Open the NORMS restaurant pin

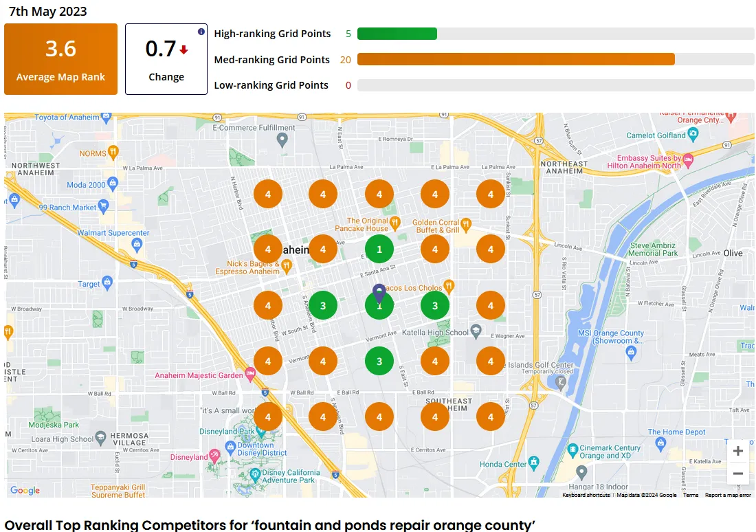(x=113, y=153)
